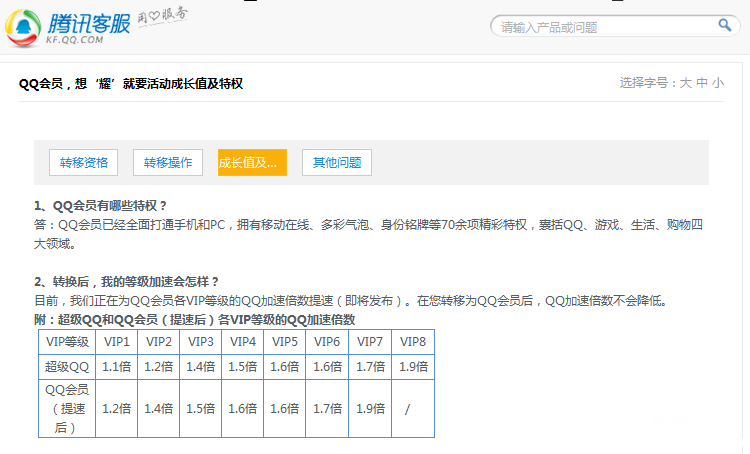Click the VIP等级 header cell
The width and height of the screenshot is (750, 454).
click(x=67, y=342)
